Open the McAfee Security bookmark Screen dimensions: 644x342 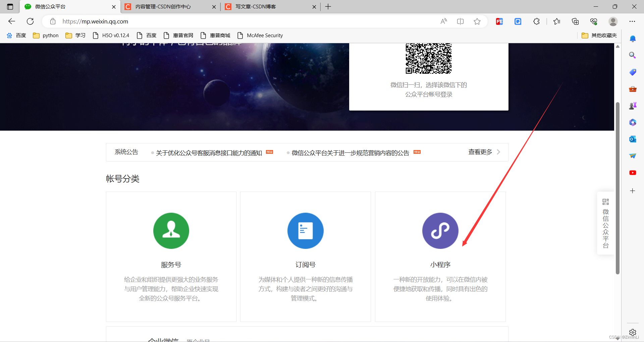[260, 36]
